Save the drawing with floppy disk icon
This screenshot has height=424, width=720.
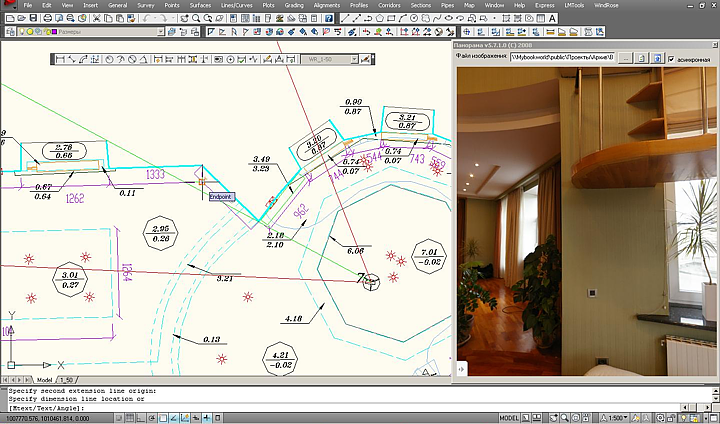[33, 18]
